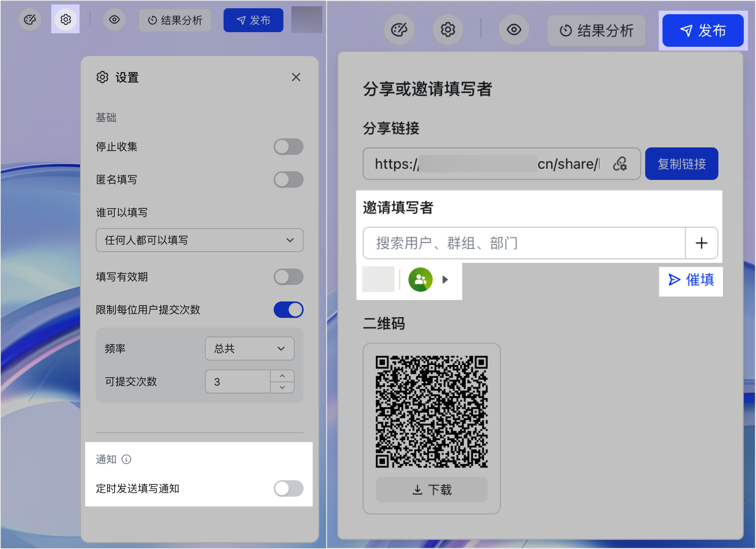Click the green group avatar icon
Viewport: 756px width, 549px height.
(x=420, y=279)
